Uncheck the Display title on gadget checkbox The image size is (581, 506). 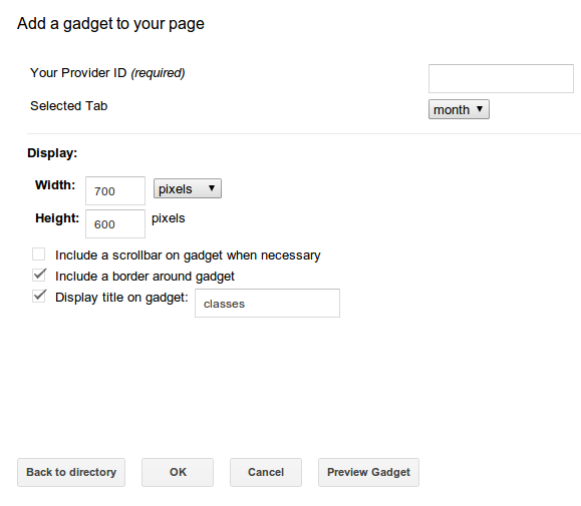(39, 296)
